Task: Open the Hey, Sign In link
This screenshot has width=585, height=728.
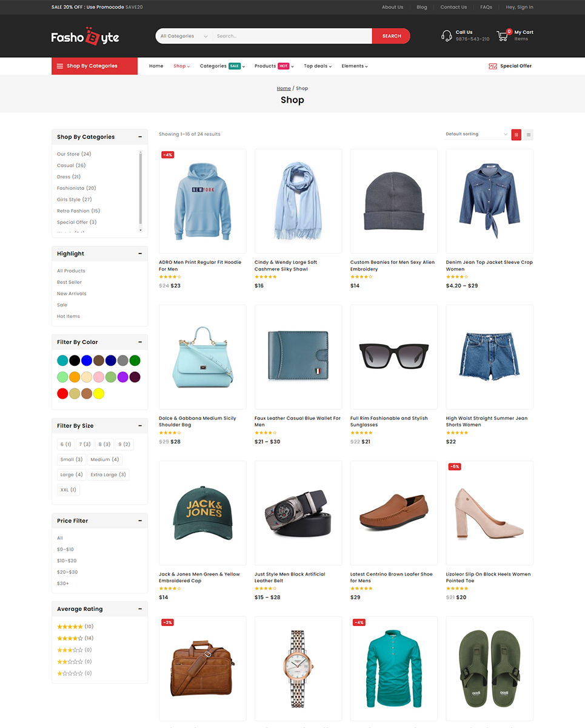Action: point(519,7)
